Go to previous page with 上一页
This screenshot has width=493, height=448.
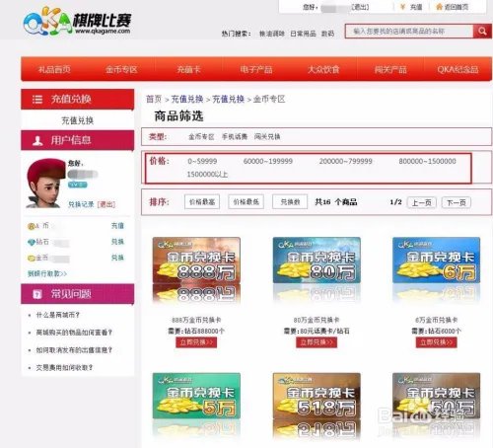tap(422, 202)
